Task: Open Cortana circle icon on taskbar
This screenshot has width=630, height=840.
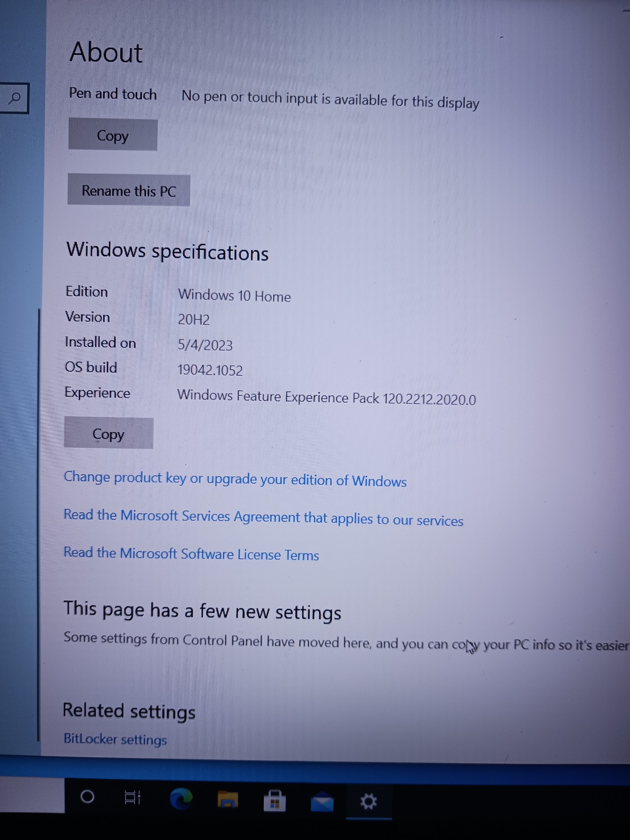Action: 87,797
